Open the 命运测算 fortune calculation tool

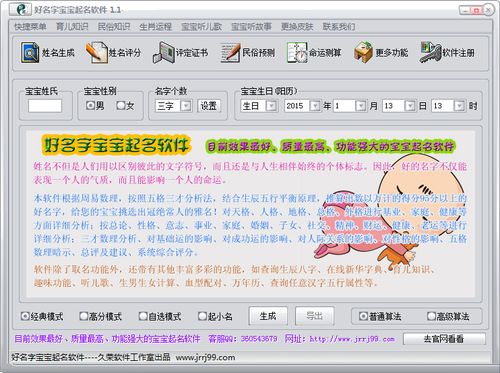point(314,53)
